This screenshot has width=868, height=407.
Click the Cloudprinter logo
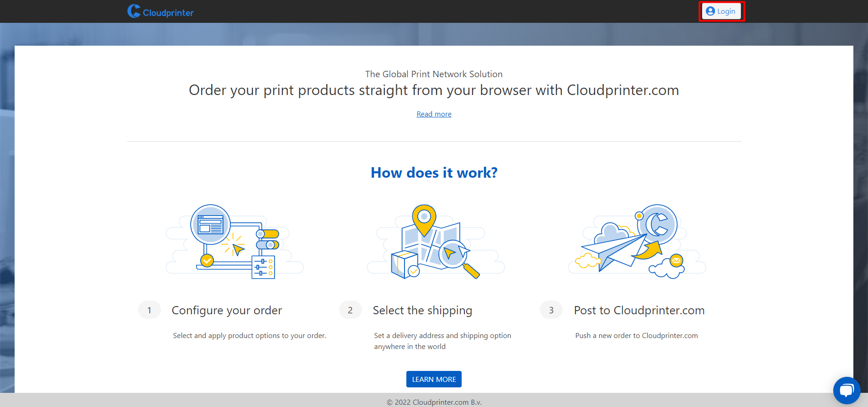pyautogui.click(x=160, y=11)
